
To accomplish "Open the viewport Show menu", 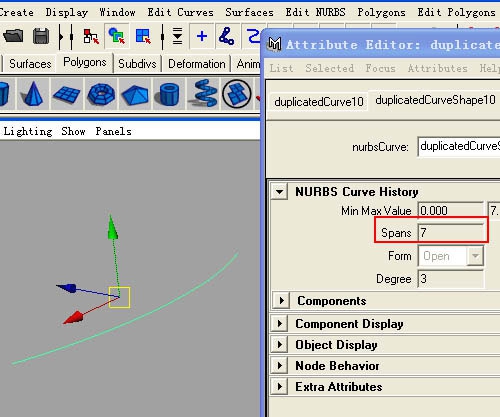I will click(x=73, y=131).
